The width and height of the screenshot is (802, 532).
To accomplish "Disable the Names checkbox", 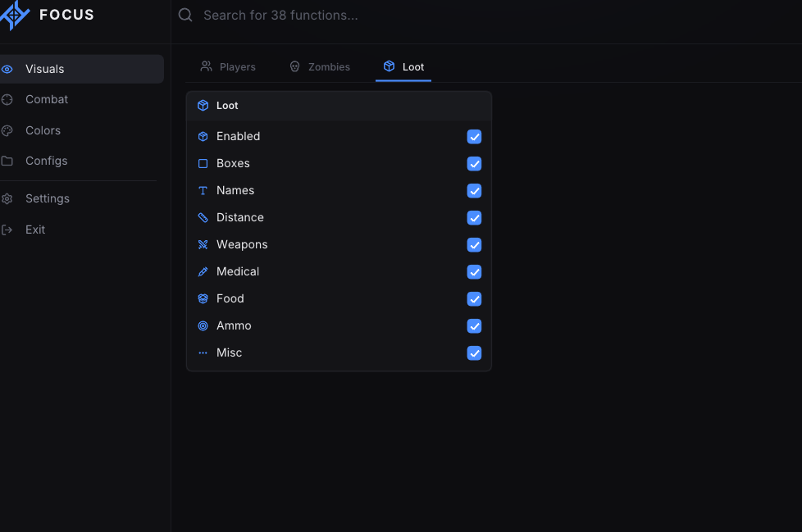I will [474, 191].
